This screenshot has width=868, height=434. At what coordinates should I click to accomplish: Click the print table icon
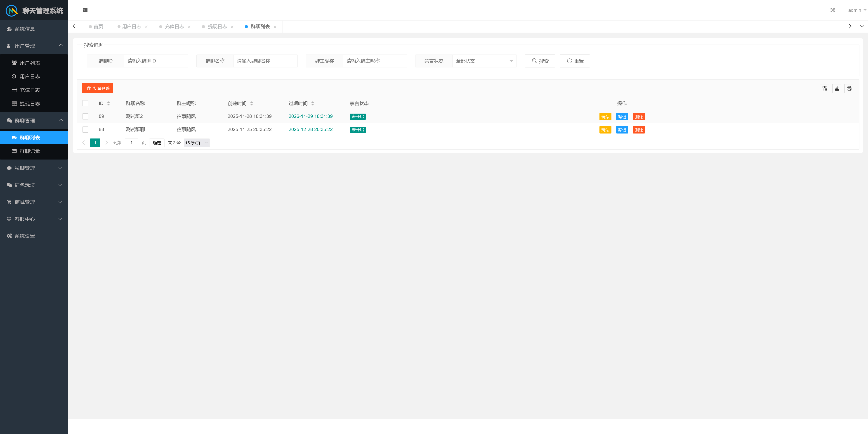click(849, 88)
